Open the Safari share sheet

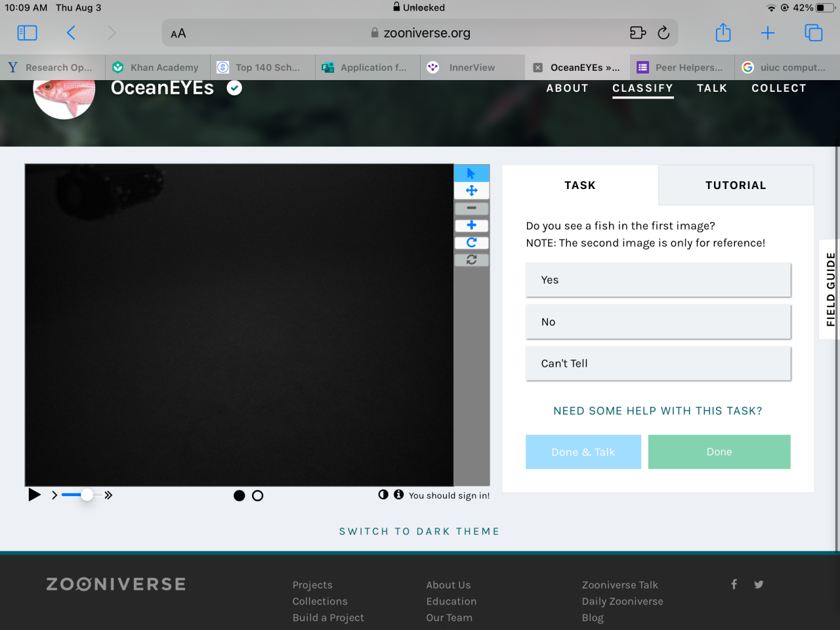click(x=723, y=32)
